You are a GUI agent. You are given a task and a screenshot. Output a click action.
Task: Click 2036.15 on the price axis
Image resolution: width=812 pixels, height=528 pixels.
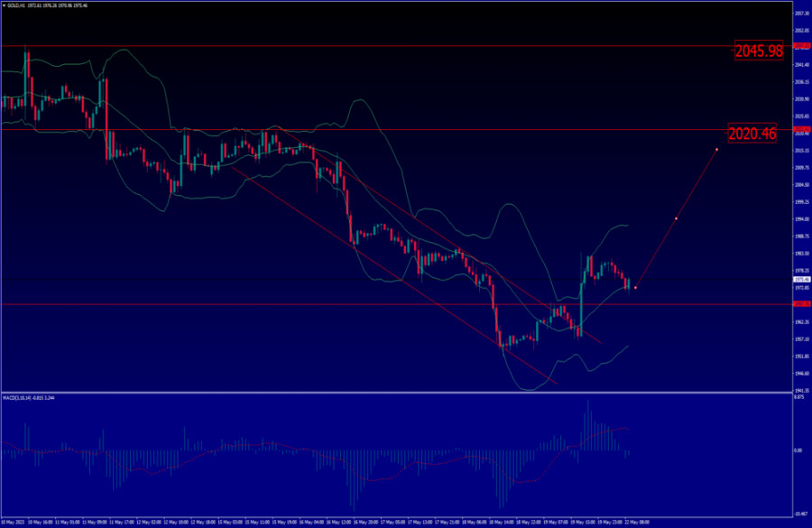tap(802, 82)
